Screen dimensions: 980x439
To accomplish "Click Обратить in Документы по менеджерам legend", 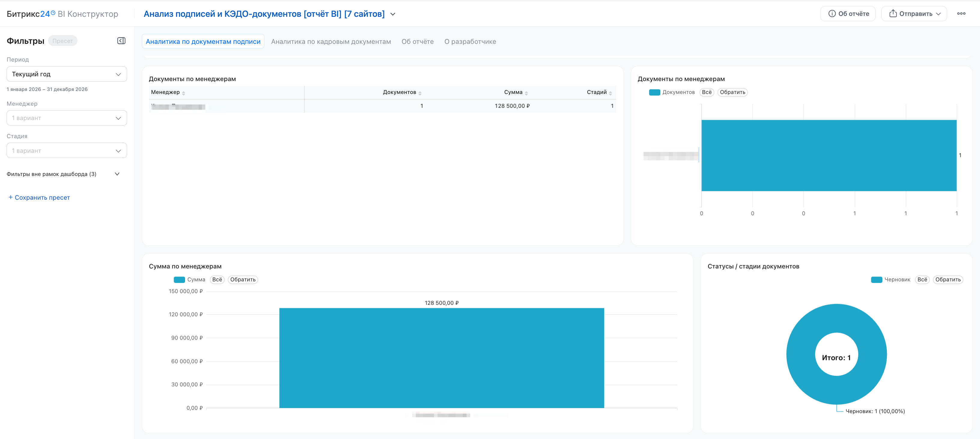I will (x=732, y=92).
